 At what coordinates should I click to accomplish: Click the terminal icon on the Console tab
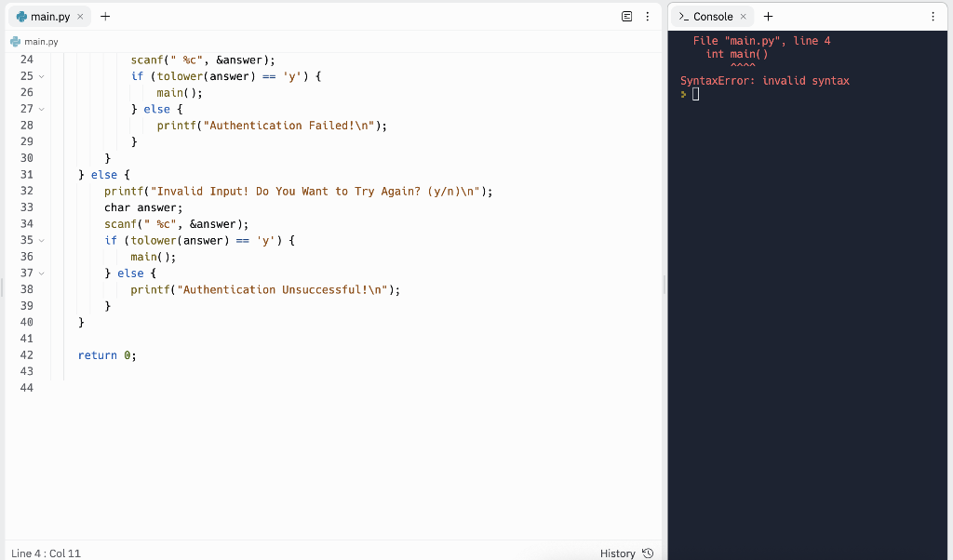click(685, 16)
